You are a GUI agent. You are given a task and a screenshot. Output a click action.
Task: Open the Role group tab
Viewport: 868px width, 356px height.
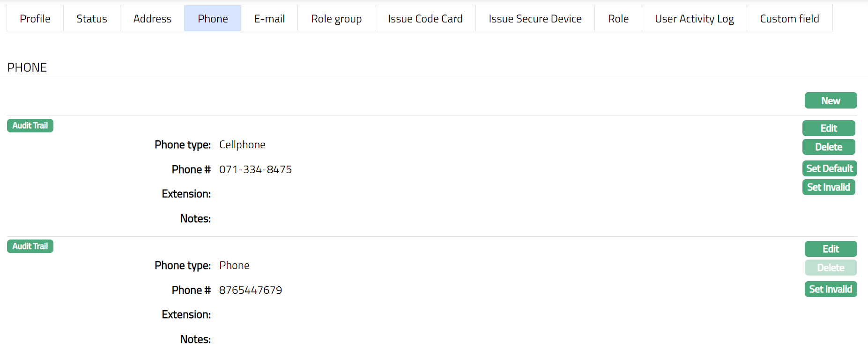coord(336,19)
